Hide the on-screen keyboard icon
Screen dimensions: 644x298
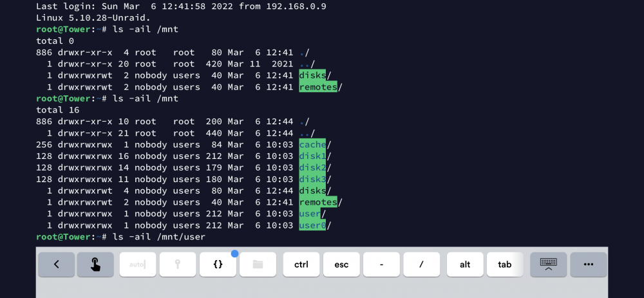[x=548, y=265]
